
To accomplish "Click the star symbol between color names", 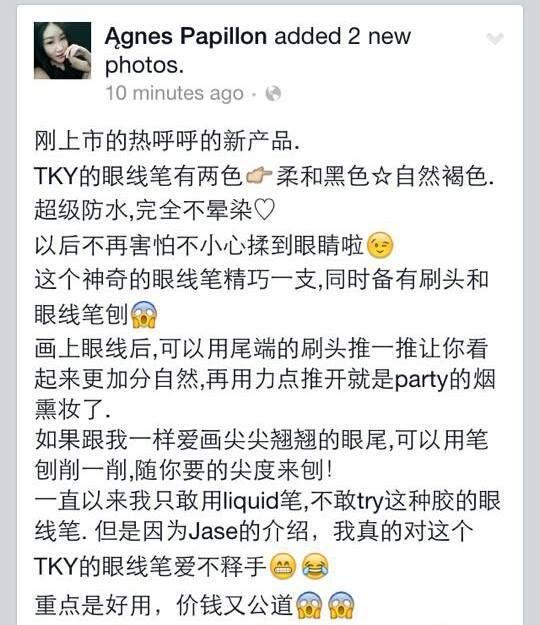I will click(x=381, y=176).
